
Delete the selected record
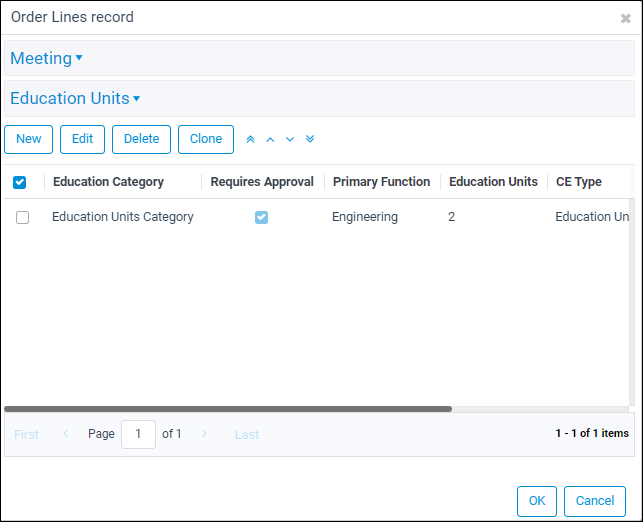coord(141,139)
